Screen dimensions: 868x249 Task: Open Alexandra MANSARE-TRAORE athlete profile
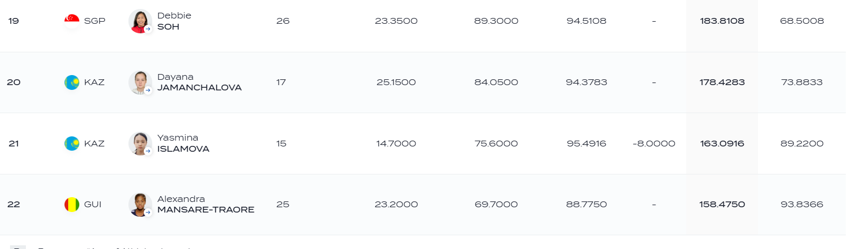point(206,205)
